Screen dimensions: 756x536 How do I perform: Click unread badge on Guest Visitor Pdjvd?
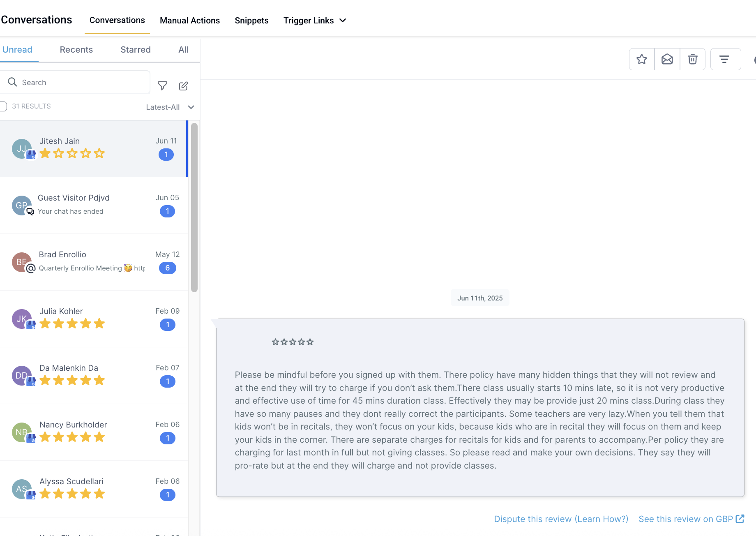pos(167,211)
